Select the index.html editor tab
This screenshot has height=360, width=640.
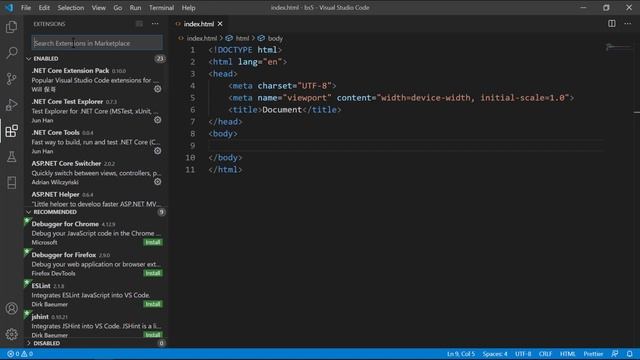coord(199,24)
